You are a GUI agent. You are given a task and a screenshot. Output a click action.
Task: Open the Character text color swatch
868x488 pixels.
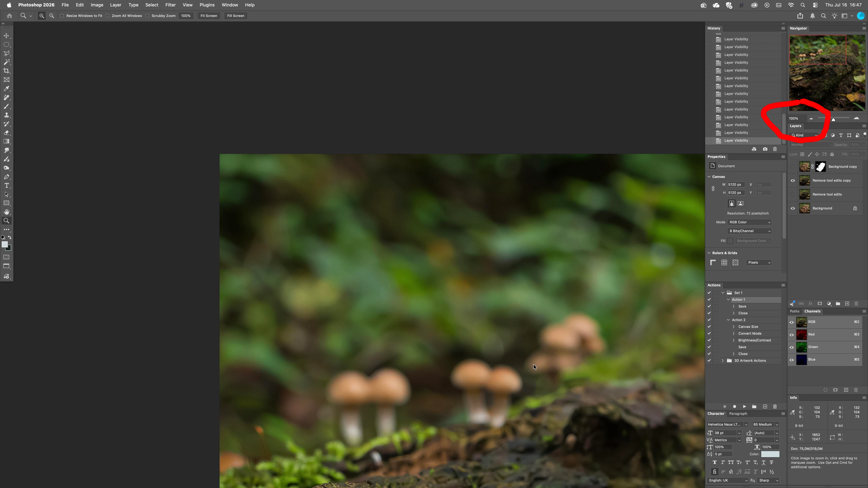[x=770, y=454]
